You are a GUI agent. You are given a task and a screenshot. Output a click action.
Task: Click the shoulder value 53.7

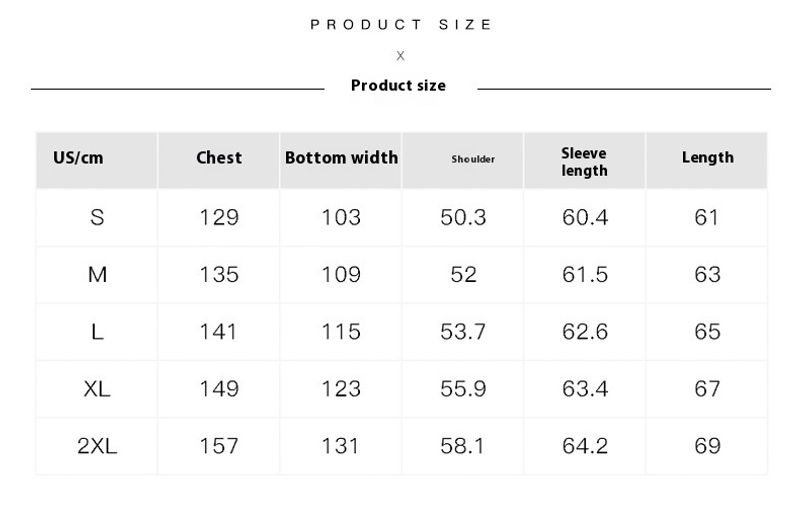coord(463,332)
